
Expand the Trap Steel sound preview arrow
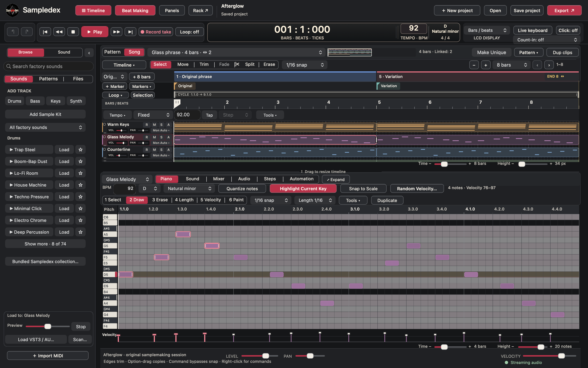tap(11, 149)
